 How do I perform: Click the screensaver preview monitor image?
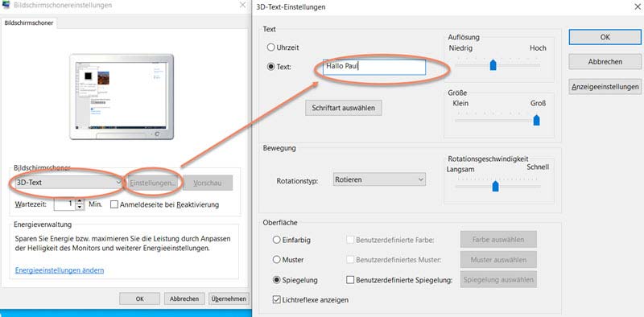click(122, 97)
